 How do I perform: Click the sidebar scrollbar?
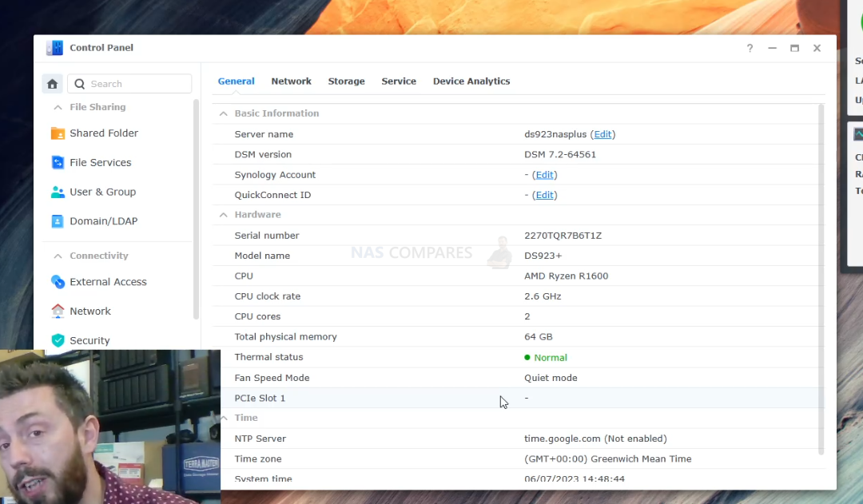[x=196, y=209]
